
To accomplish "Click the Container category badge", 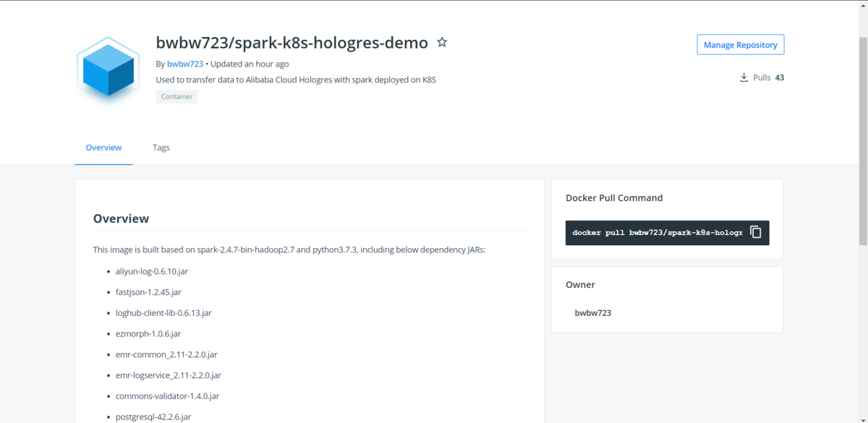I will (x=176, y=96).
